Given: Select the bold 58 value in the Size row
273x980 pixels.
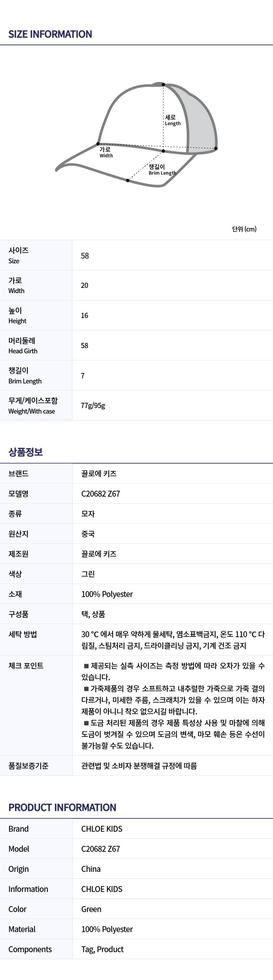Looking at the screenshot, I should 85,256.
